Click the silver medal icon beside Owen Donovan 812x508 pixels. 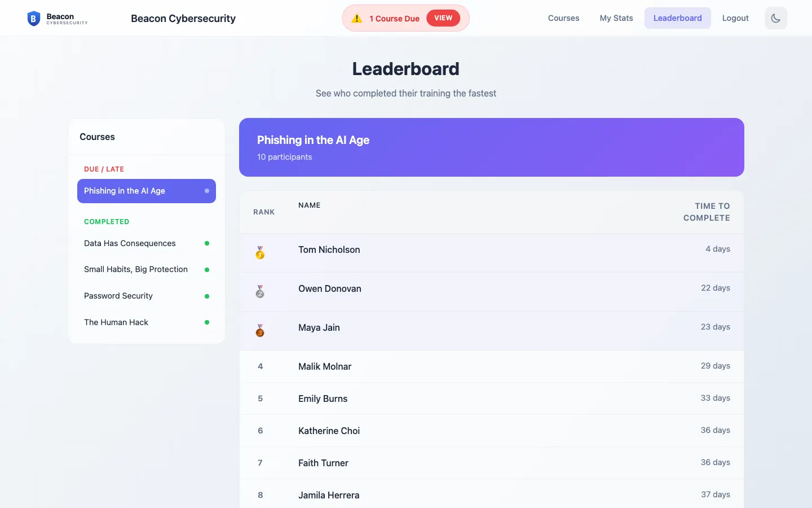[260, 291]
